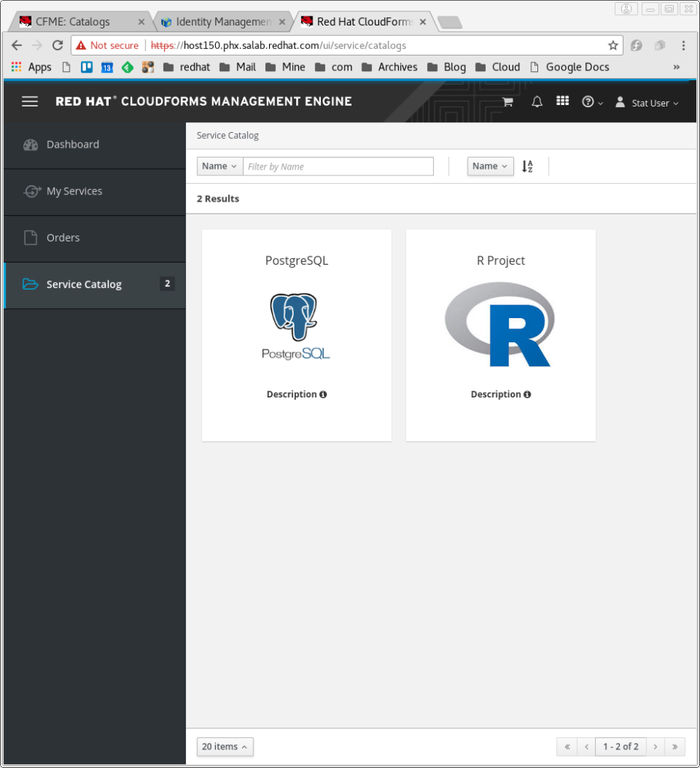Open My Services in sidebar

coord(94,191)
